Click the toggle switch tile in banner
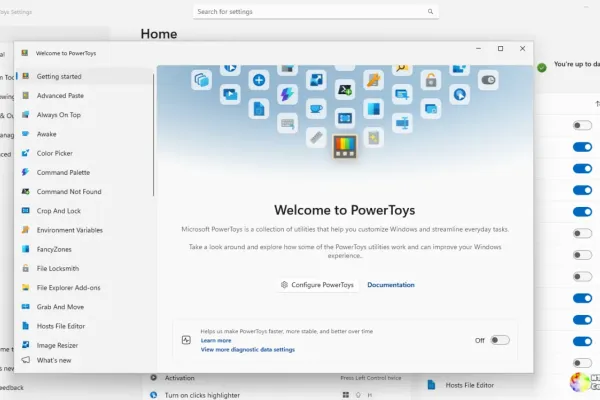Viewport: 600px width, 400px height. 488,80
